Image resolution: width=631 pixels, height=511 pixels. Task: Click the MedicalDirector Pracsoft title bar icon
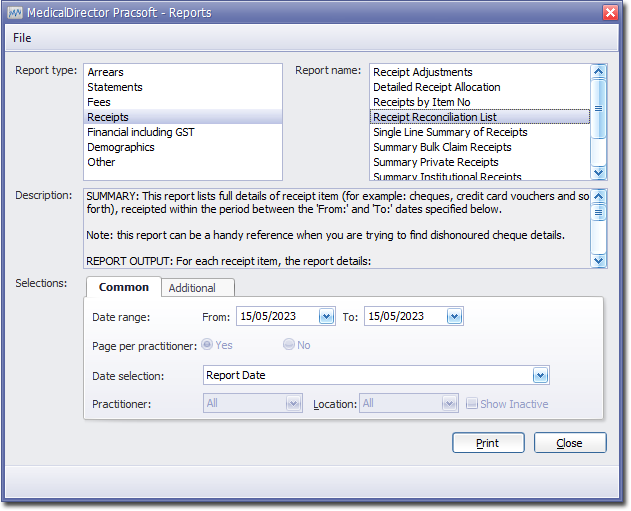pos(15,12)
